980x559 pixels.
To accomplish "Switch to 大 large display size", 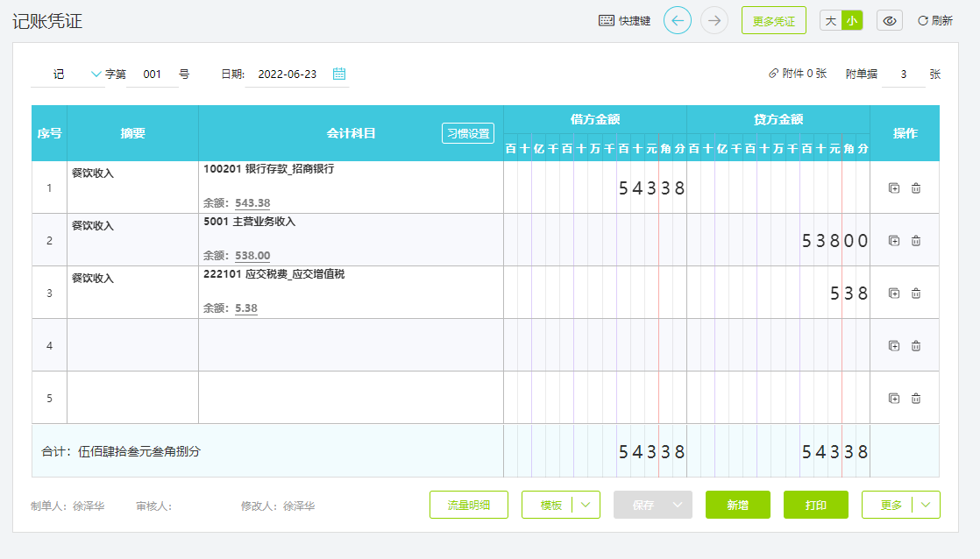I will 831,20.
